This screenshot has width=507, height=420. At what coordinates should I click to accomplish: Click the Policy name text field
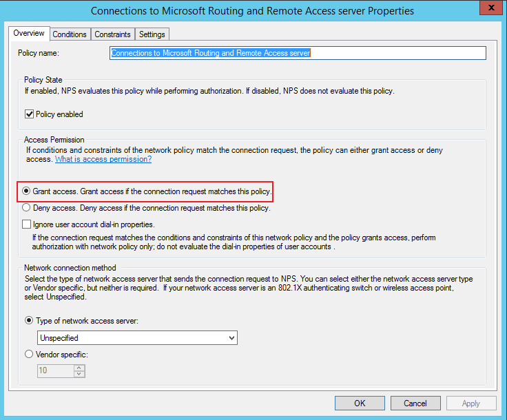pos(298,53)
